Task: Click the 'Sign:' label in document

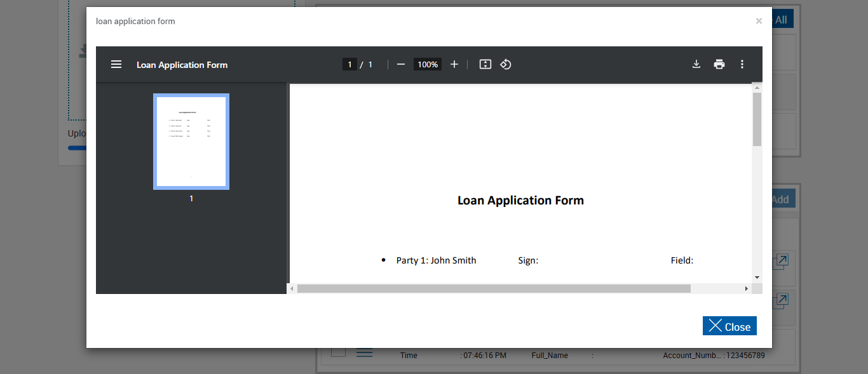Action: coord(528,260)
